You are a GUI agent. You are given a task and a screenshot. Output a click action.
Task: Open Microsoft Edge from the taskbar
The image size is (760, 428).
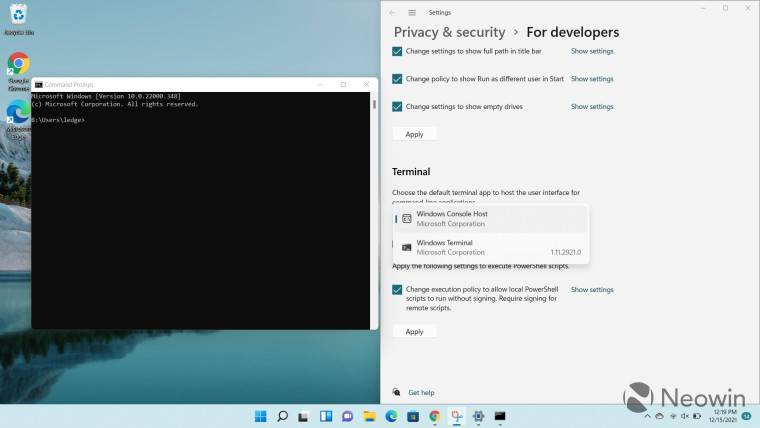391,416
